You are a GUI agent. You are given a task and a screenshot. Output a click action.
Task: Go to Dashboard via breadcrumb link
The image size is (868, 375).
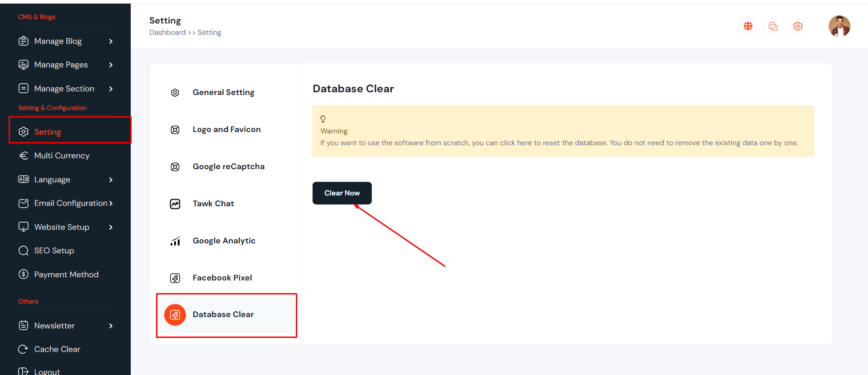(167, 33)
